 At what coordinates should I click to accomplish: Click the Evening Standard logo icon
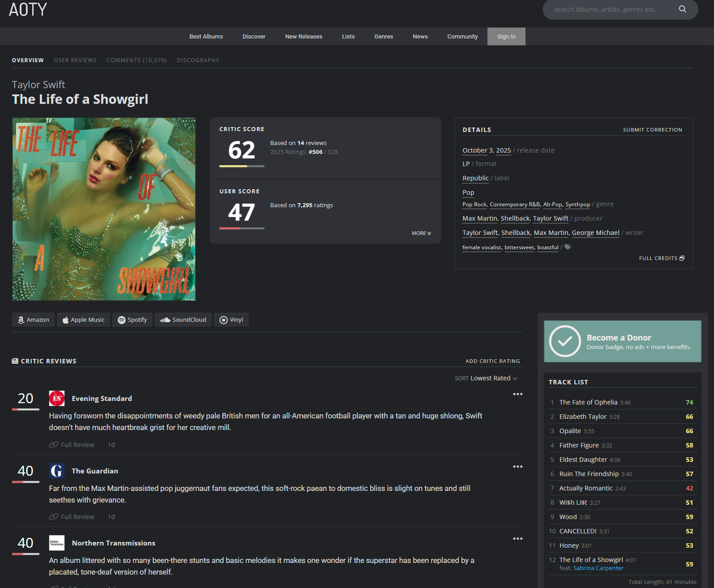[57, 398]
